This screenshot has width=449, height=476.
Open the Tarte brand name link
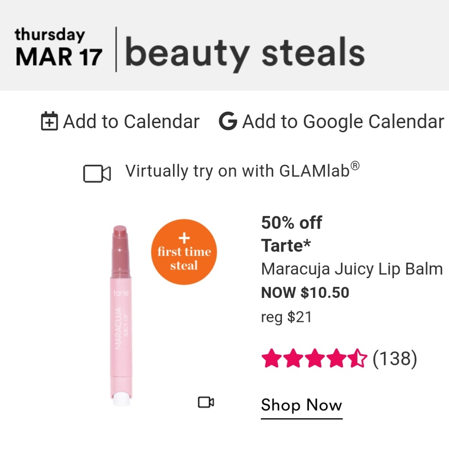[x=286, y=246]
